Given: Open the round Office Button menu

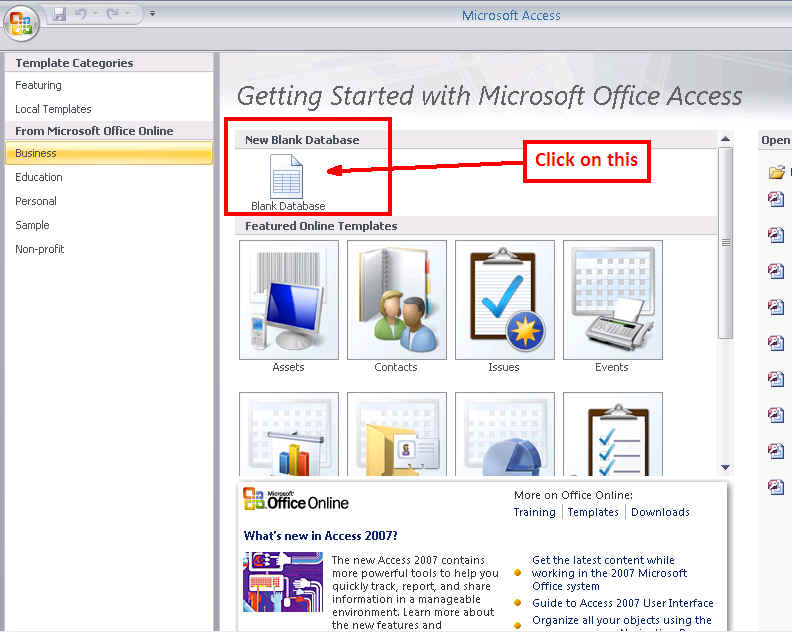Looking at the screenshot, I should pyautogui.click(x=21, y=23).
